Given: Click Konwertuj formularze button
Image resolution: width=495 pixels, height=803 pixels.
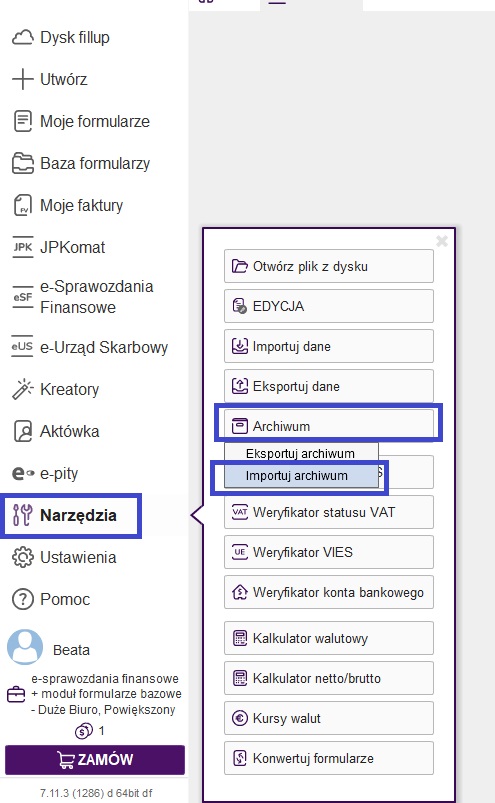Looking at the screenshot, I should pos(329,758).
